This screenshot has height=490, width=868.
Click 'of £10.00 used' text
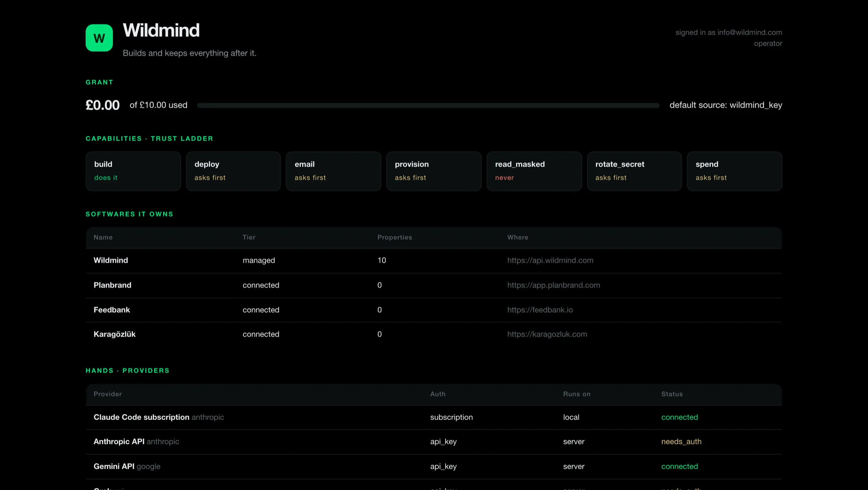(x=158, y=105)
